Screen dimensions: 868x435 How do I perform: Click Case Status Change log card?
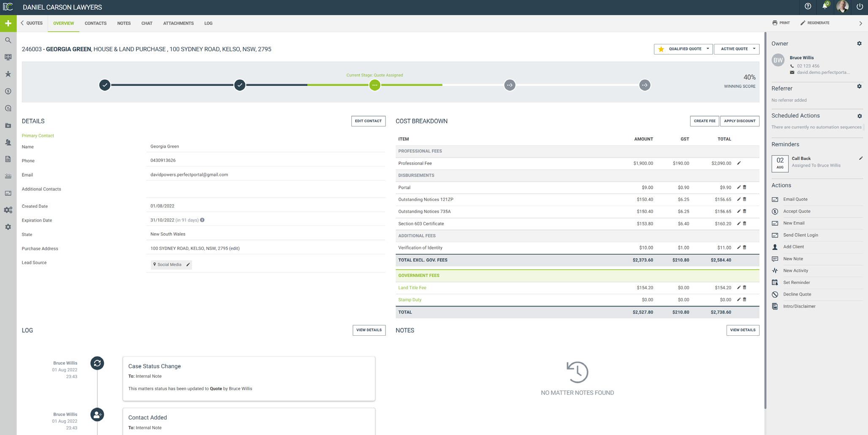(249, 379)
